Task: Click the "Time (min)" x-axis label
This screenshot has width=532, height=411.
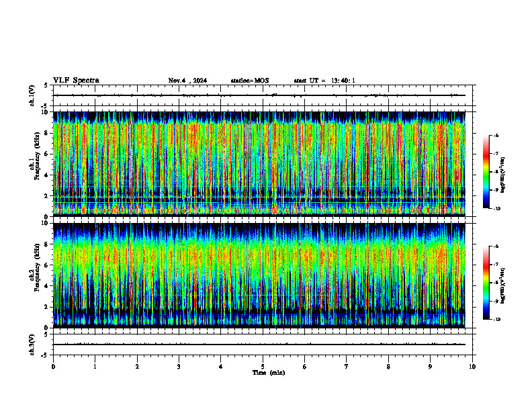Action: click(269, 373)
